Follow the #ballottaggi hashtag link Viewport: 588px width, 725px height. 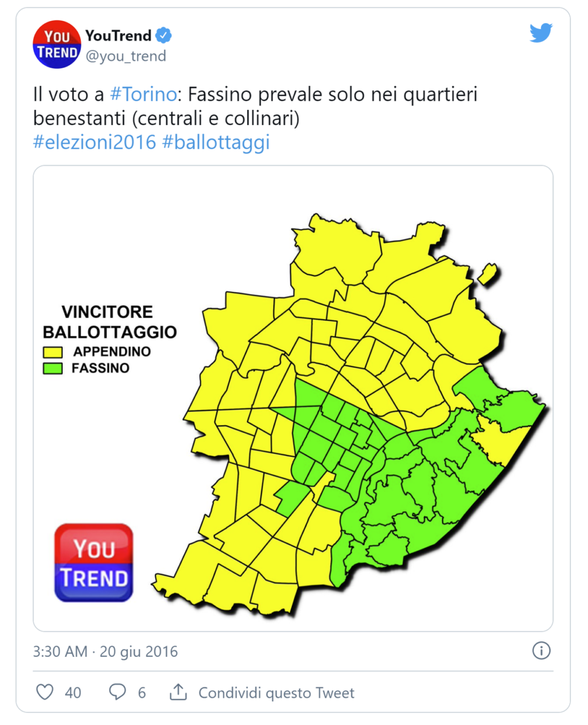[x=216, y=143]
